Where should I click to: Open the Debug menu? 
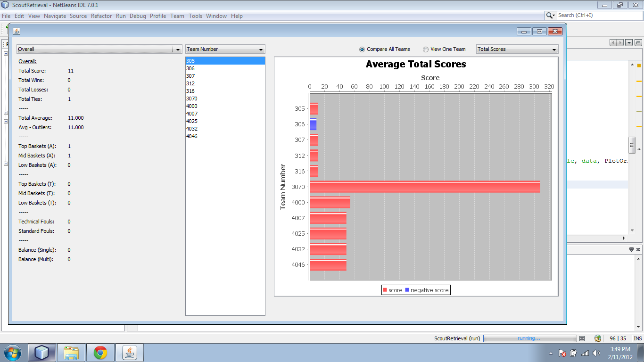(x=138, y=16)
